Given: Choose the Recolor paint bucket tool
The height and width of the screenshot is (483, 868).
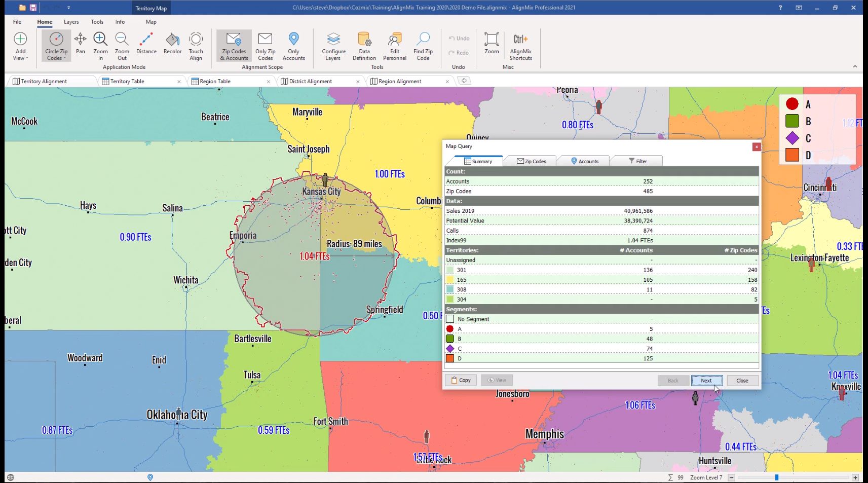Looking at the screenshot, I should coord(172,44).
